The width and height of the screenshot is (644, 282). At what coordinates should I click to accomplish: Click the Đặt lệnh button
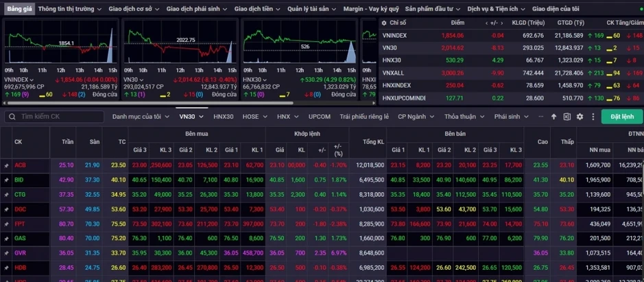coord(622,117)
